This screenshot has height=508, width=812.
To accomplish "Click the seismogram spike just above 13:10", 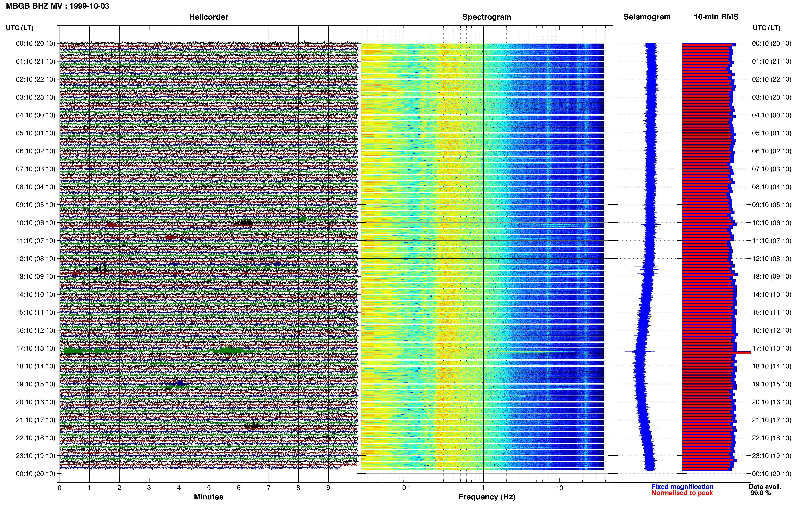I will [x=653, y=270].
